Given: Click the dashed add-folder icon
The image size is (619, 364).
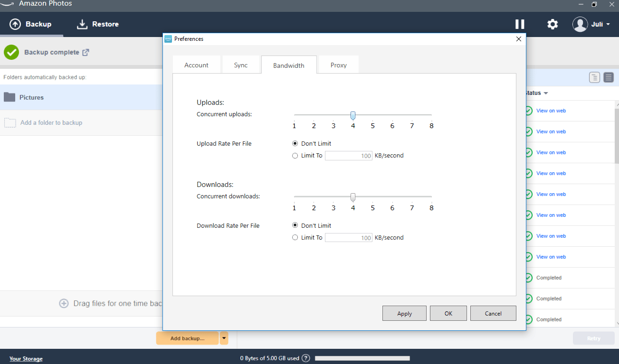Looking at the screenshot, I should (x=10, y=123).
